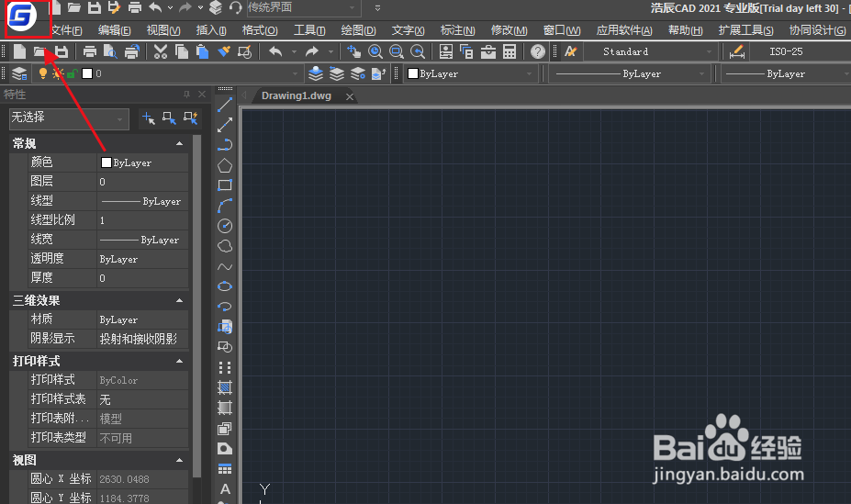Open the Text Style icon beside Standard
Screen dimensions: 851x504
570,51
